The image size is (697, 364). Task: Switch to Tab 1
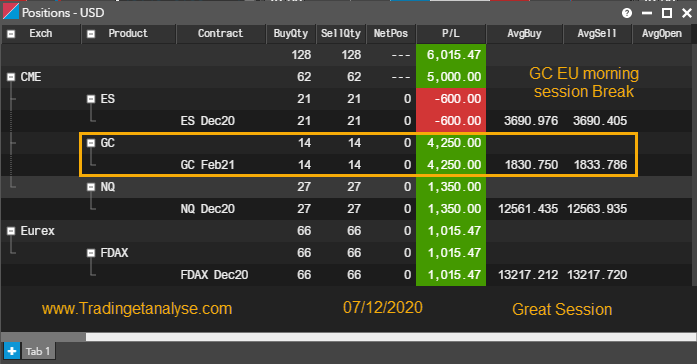tap(38, 351)
